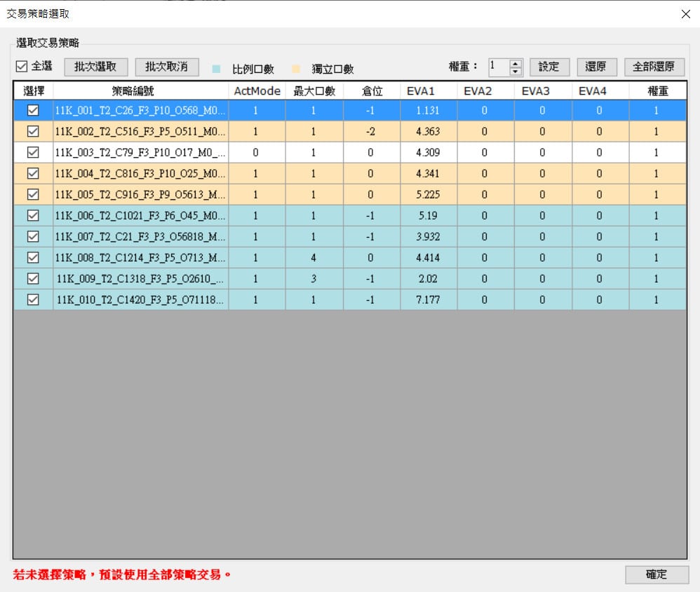
Task: Click EVA1 value 3.932
Action: tap(428, 236)
